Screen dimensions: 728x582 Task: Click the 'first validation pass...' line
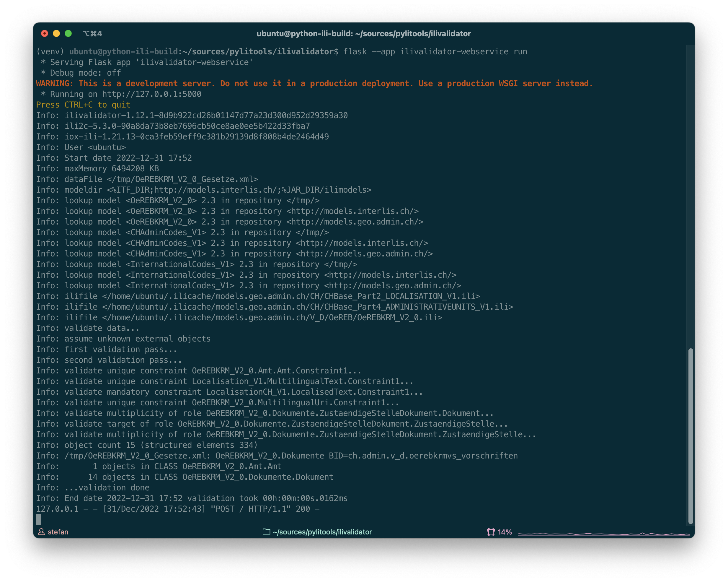107,349
